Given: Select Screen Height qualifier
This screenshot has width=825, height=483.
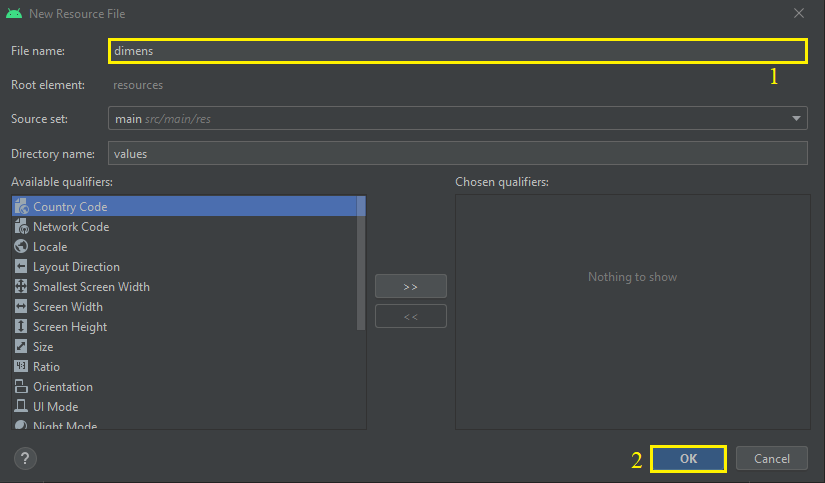Looking at the screenshot, I should (184, 326).
